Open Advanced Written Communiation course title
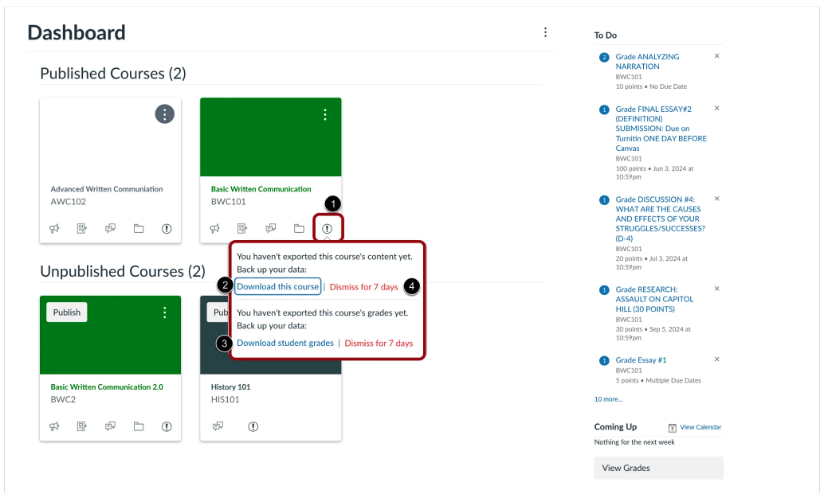This screenshot has width=834, height=493. tap(107, 189)
